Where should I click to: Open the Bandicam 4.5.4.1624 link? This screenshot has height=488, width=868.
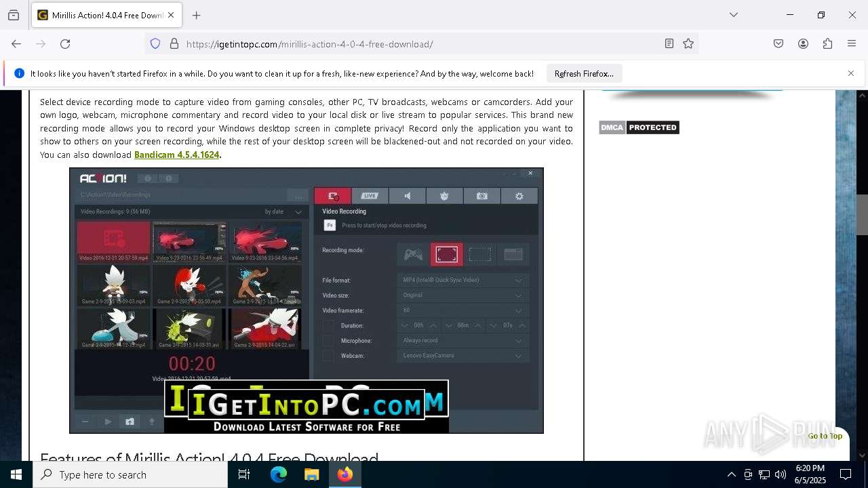point(176,155)
